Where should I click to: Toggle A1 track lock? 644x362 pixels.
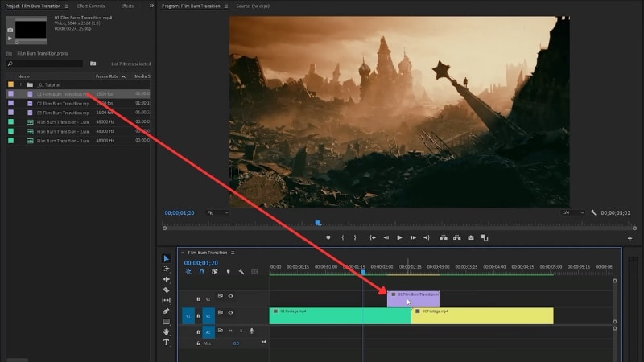pos(198,331)
